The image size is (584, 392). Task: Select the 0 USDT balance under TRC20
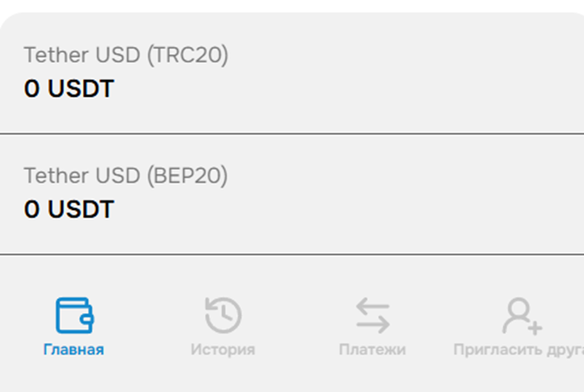coord(69,88)
